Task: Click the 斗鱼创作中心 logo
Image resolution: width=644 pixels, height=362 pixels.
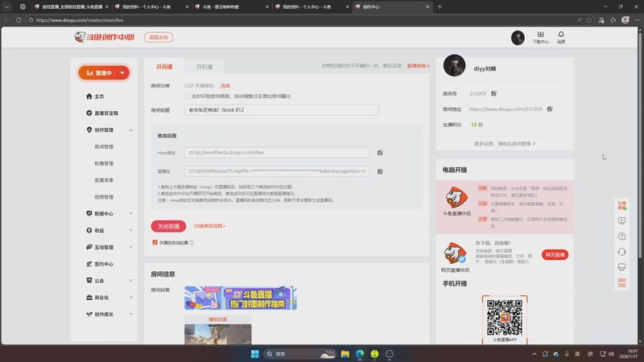Action: click(105, 37)
